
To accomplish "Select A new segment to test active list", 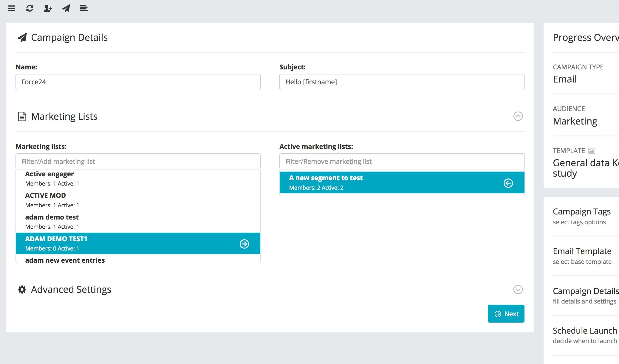I will pos(402,182).
